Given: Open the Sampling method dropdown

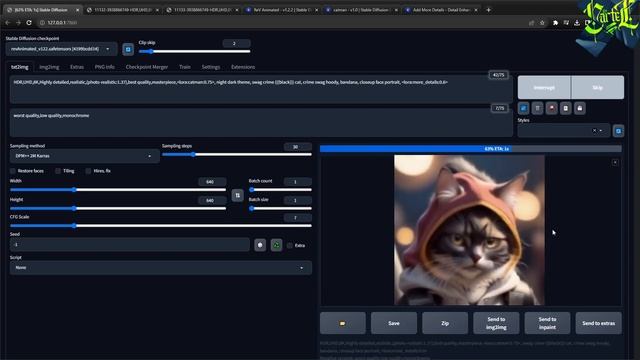Looking at the screenshot, I should point(84,156).
